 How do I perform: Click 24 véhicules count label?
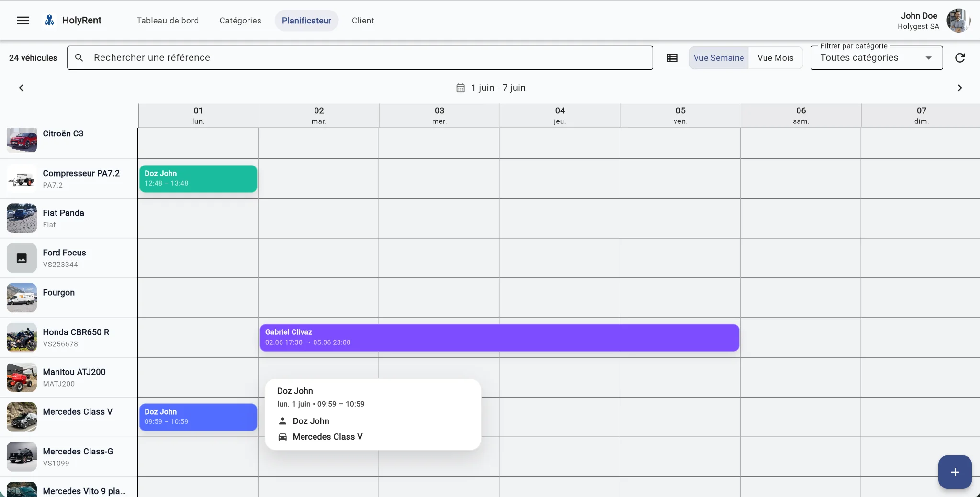point(33,58)
